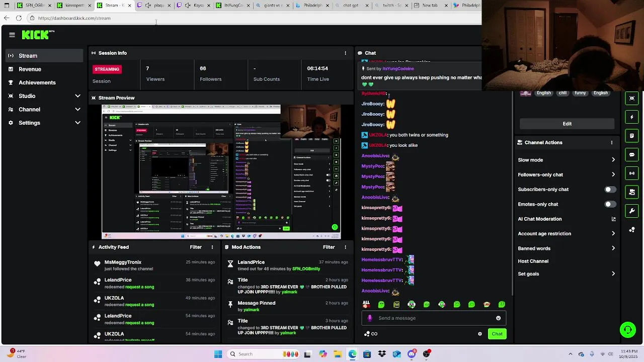Viewport: 644px width, 362px height.
Task: Click the browser refresh button
Action: point(19,18)
